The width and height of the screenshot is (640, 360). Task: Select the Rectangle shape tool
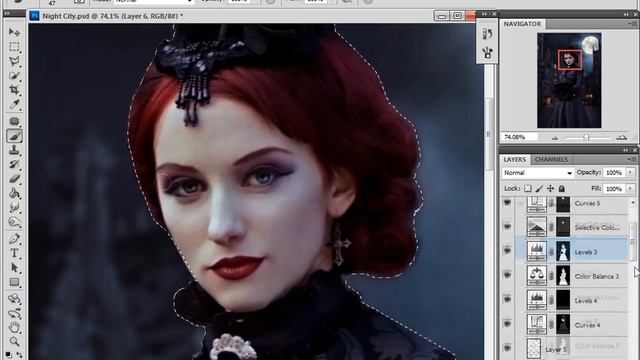(14, 282)
